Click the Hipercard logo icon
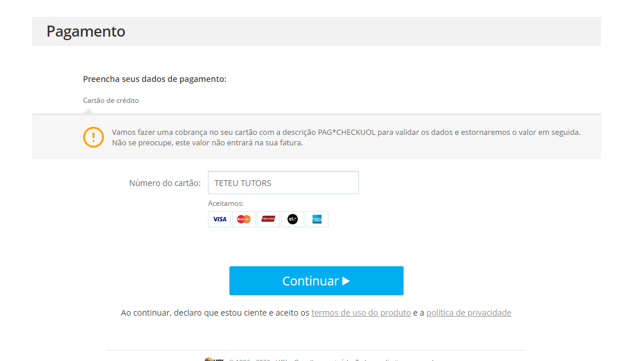 click(x=268, y=219)
